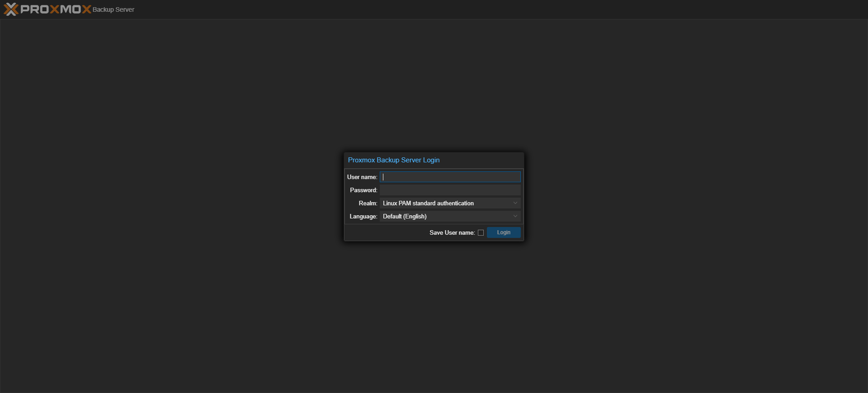
Task: Click the Proxmox Backup Server Login title
Action: pyautogui.click(x=394, y=160)
